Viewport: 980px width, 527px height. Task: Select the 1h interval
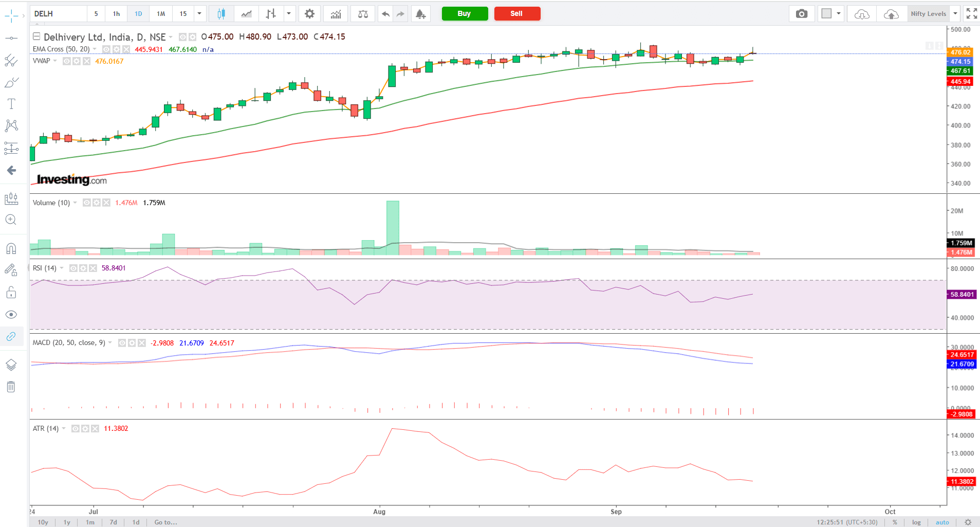click(x=117, y=14)
